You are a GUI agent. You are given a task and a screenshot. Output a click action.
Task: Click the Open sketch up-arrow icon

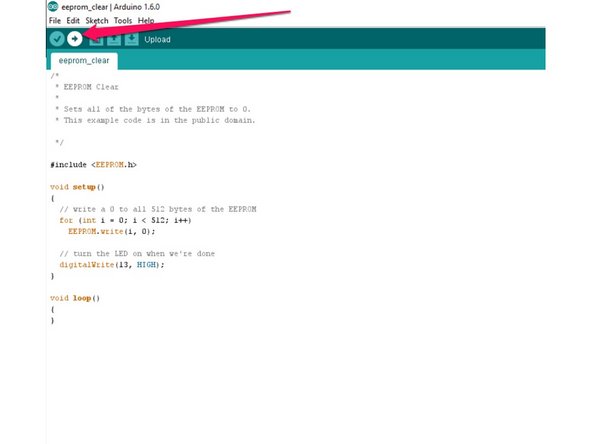click(114, 39)
